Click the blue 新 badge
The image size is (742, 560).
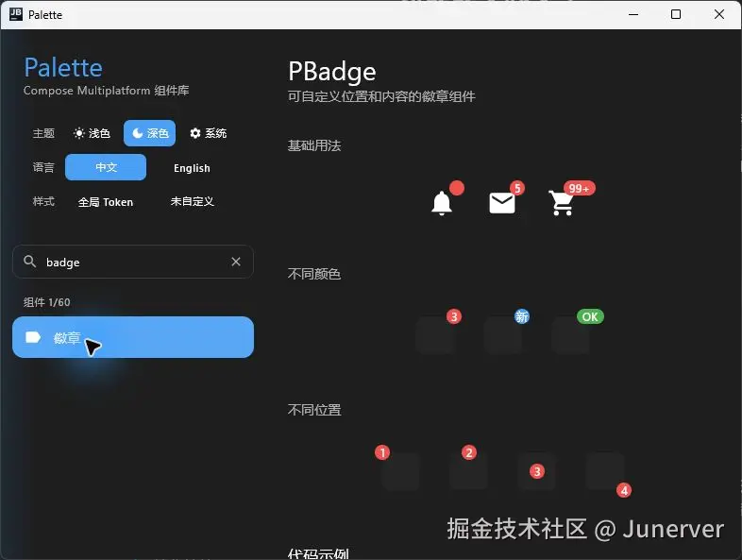point(521,316)
